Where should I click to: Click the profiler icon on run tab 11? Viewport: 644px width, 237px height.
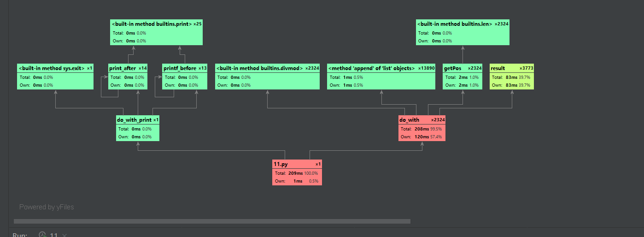coord(42,235)
